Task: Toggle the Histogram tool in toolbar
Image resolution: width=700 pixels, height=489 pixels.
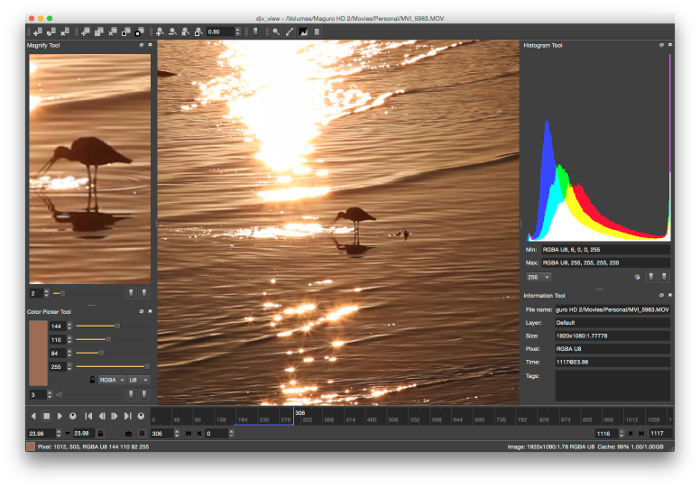Action: (304, 32)
